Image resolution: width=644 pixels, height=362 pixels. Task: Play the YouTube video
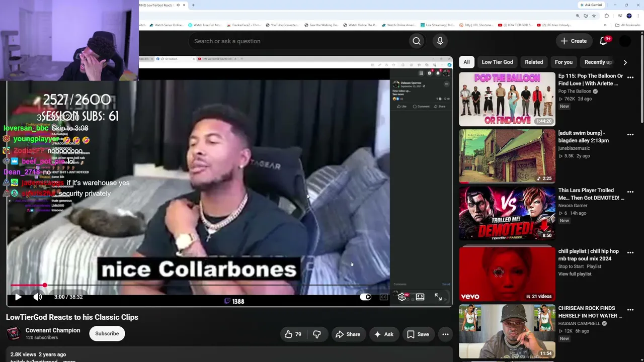(18, 297)
